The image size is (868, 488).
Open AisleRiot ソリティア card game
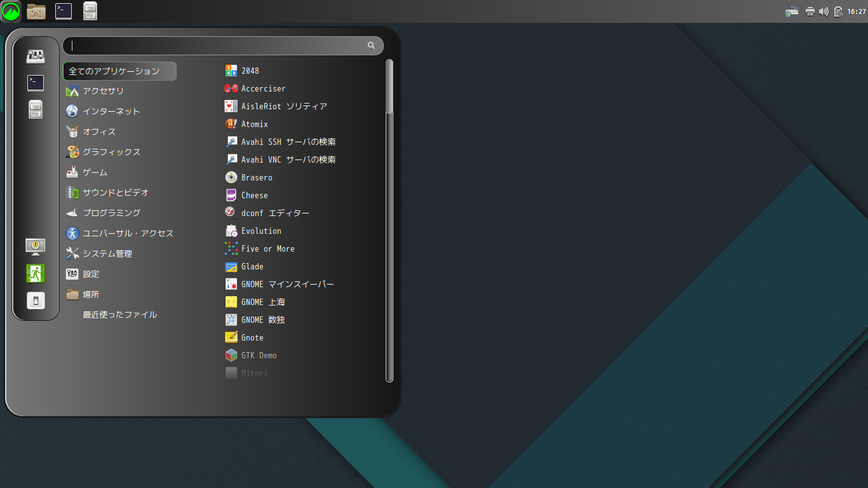coord(276,106)
